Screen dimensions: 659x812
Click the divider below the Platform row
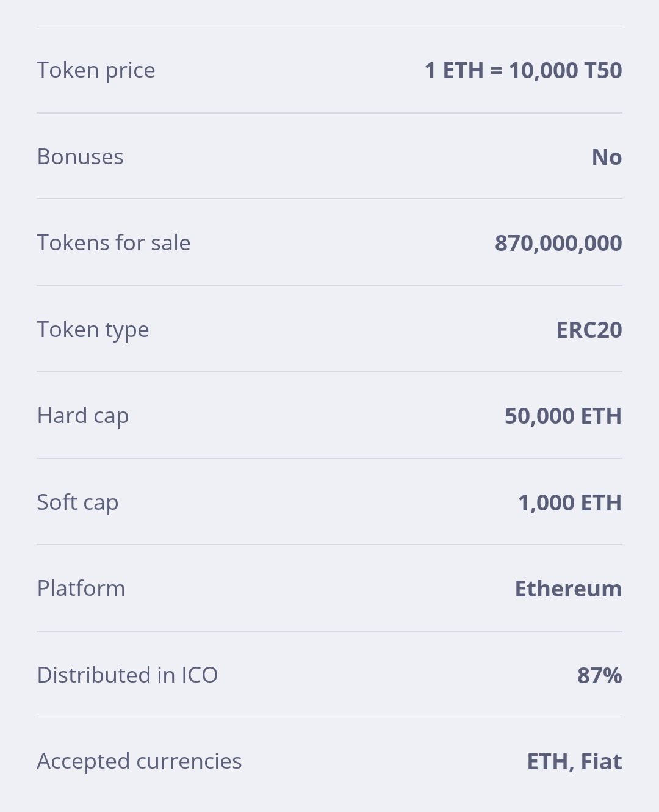329,631
